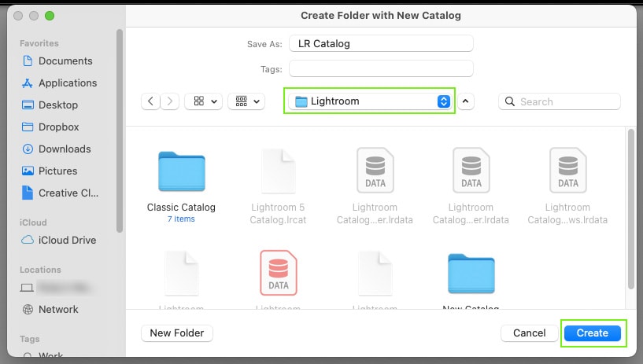
Task: Click the New Folder button
Action: [177, 333]
